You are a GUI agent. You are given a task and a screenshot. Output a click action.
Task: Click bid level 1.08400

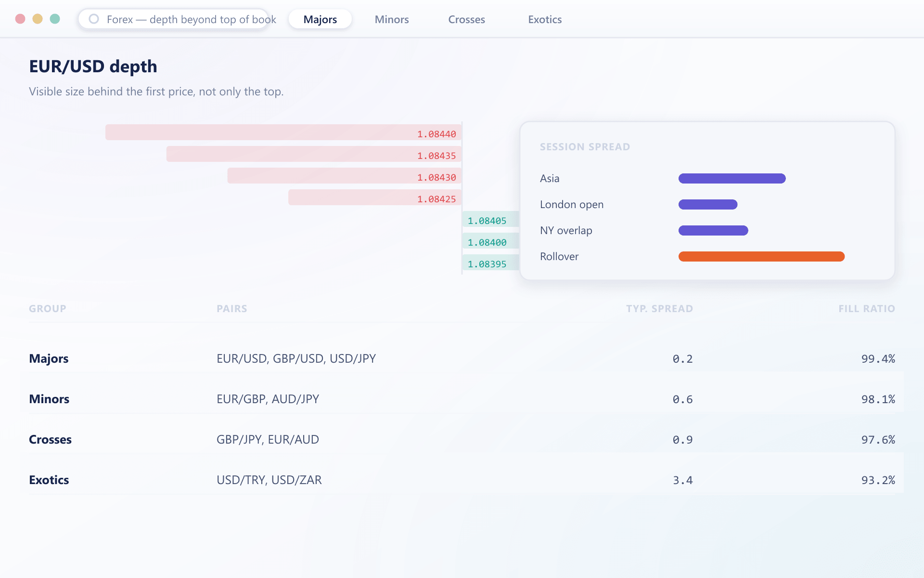pos(491,241)
